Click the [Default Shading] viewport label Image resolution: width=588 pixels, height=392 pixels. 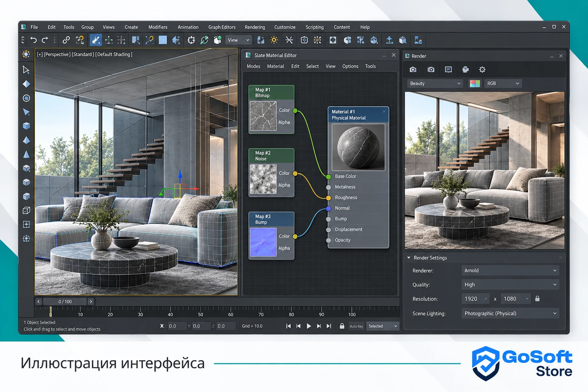114,54
